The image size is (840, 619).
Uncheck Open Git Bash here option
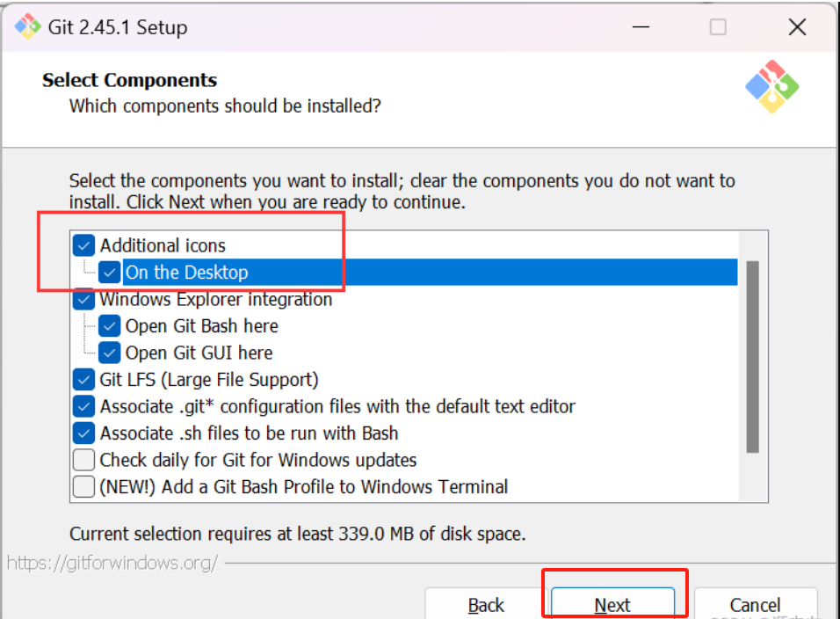(110, 326)
